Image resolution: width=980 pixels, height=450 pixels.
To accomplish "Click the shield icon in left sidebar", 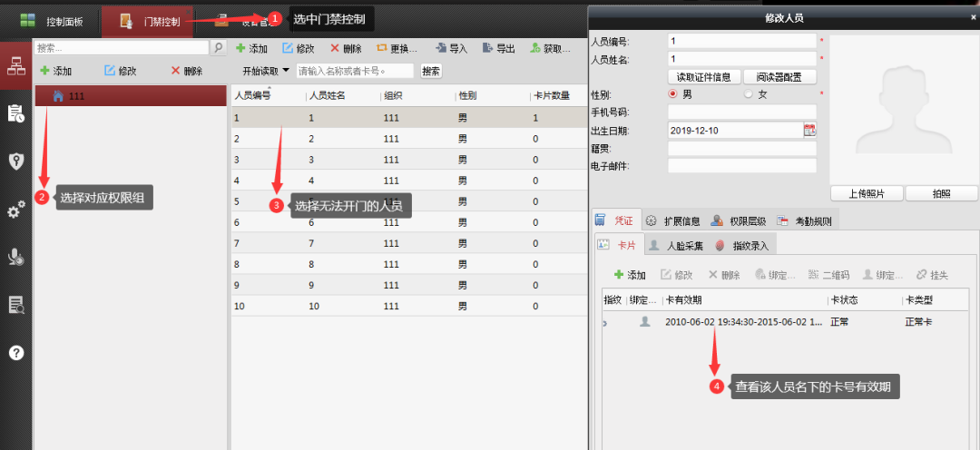I will (15, 161).
